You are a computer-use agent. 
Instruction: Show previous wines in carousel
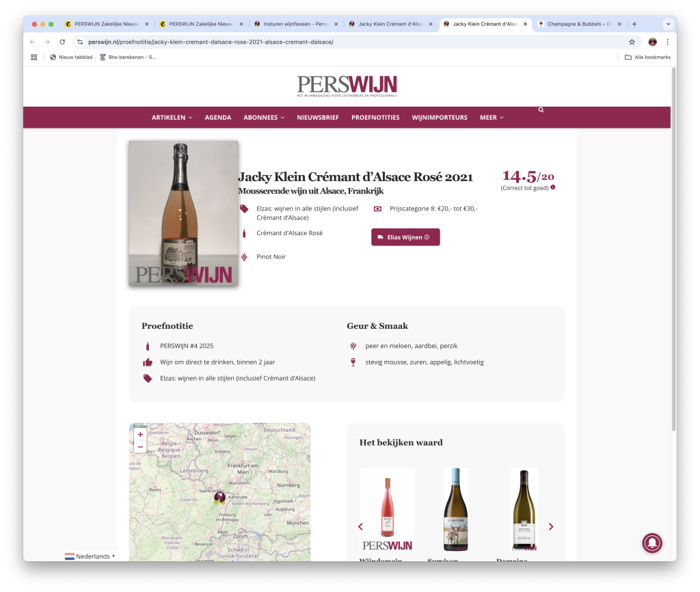tap(360, 527)
